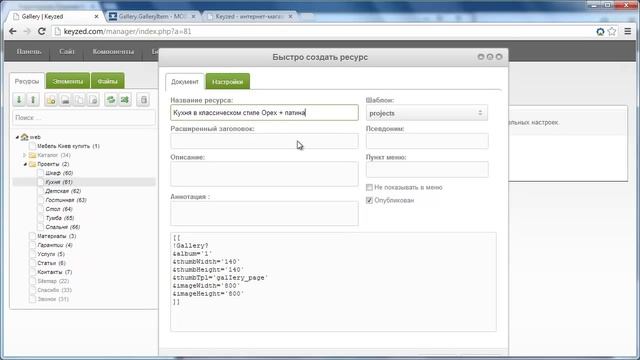Select the Материалы (3) resource
This screenshot has width=640, height=360.
click(57, 236)
